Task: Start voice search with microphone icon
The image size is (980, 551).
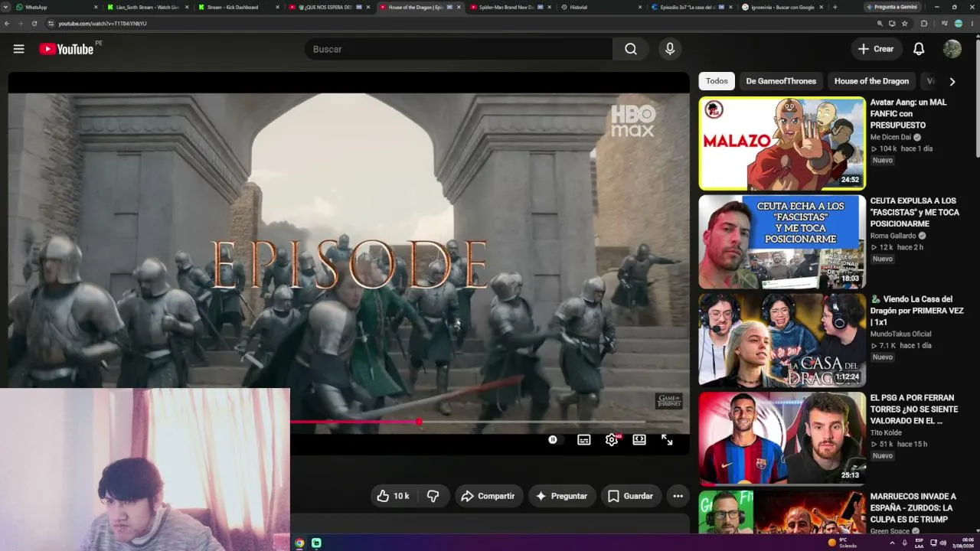Action: click(x=670, y=49)
